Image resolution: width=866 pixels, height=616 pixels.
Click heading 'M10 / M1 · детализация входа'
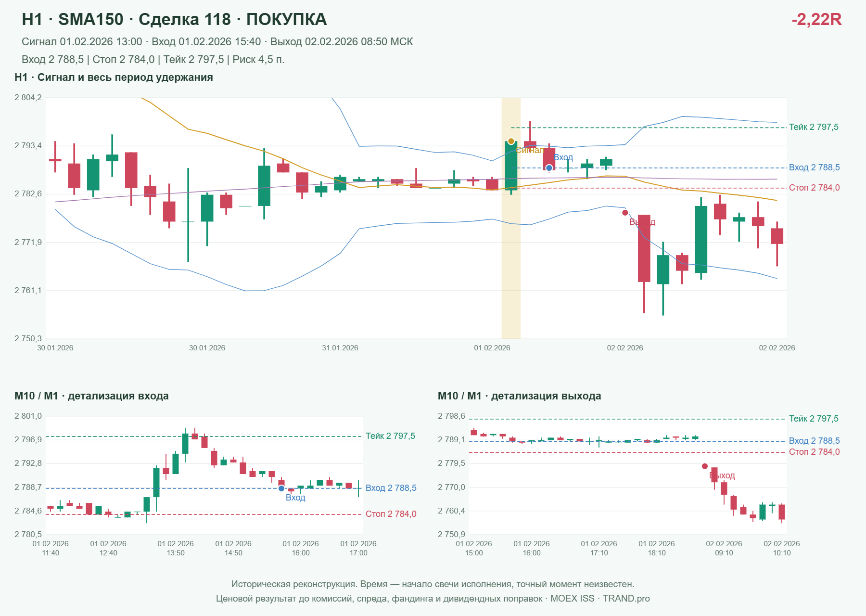pos(91,396)
